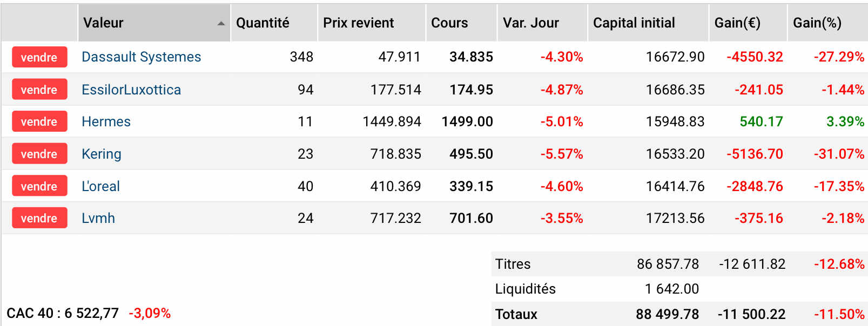
Task: Click vendre button for Lvmh
Action: (x=39, y=218)
